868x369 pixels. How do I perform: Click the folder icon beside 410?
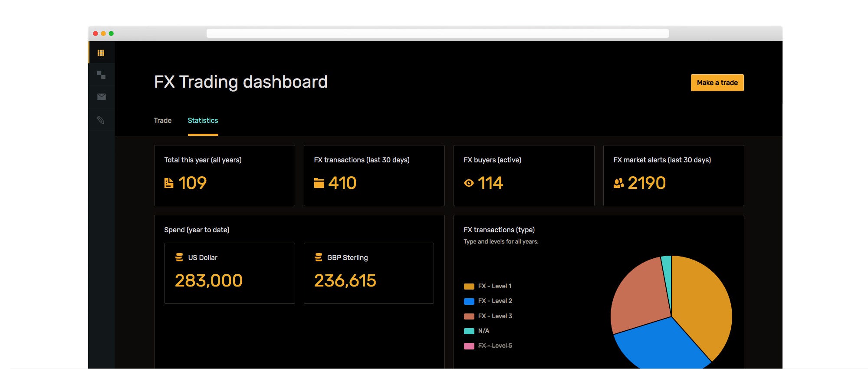pyautogui.click(x=319, y=183)
